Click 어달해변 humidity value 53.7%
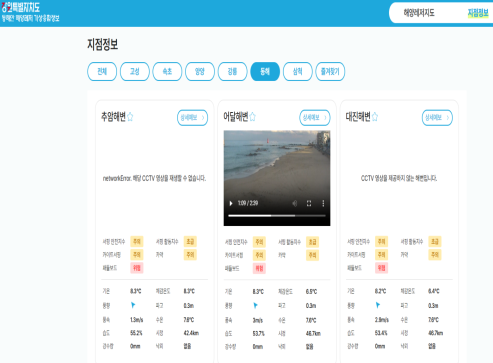The width and height of the screenshot is (493, 363). click(259, 333)
